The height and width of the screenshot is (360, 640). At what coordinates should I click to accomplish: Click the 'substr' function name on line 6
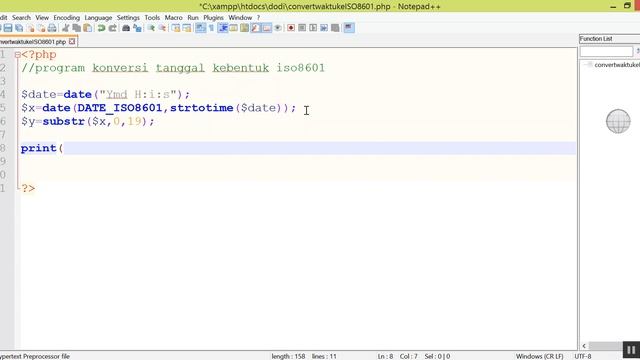tap(63, 121)
